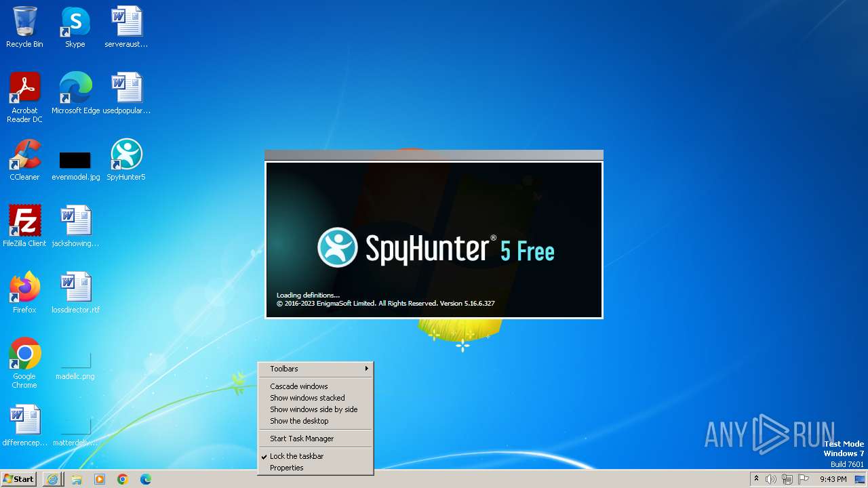Open taskbar Properties from context menu
Viewport: 868px width, 488px height.
[315, 468]
